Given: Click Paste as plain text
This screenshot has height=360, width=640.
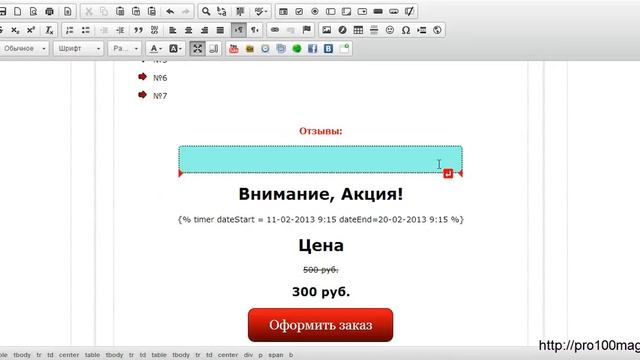Looking at the screenshot, I should (136, 11).
